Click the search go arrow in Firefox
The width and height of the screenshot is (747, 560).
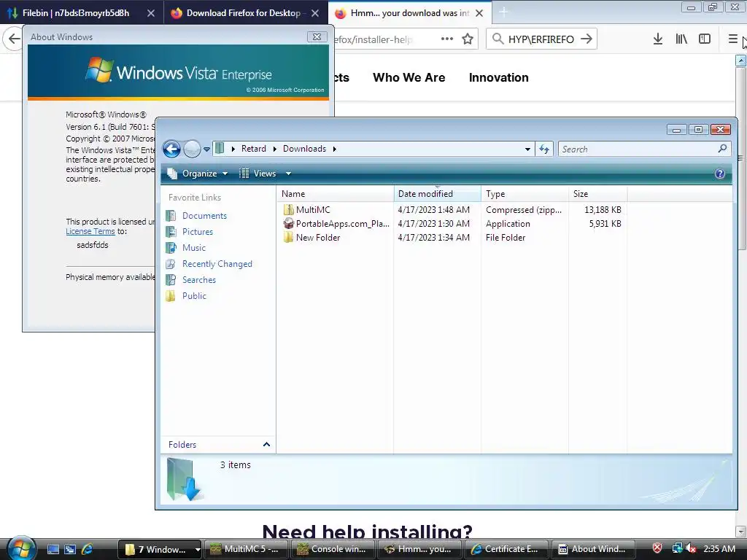click(587, 39)
